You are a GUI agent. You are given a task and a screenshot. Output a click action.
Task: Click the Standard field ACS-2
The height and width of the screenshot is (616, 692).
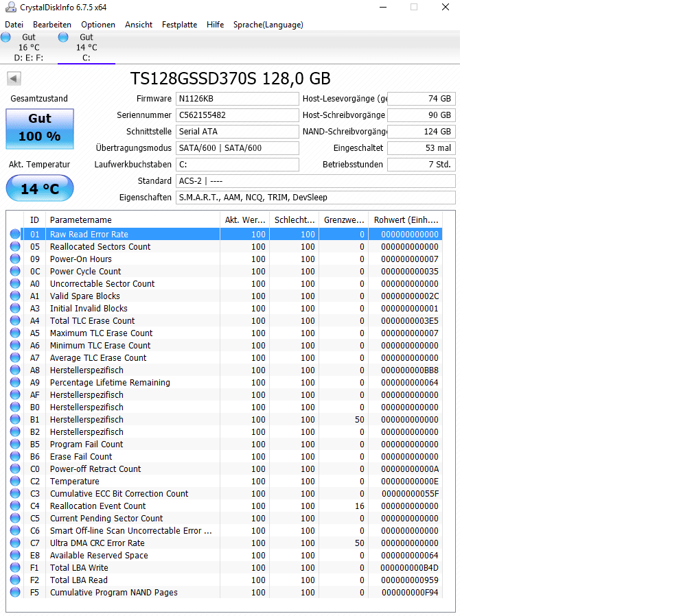point(316,181)
